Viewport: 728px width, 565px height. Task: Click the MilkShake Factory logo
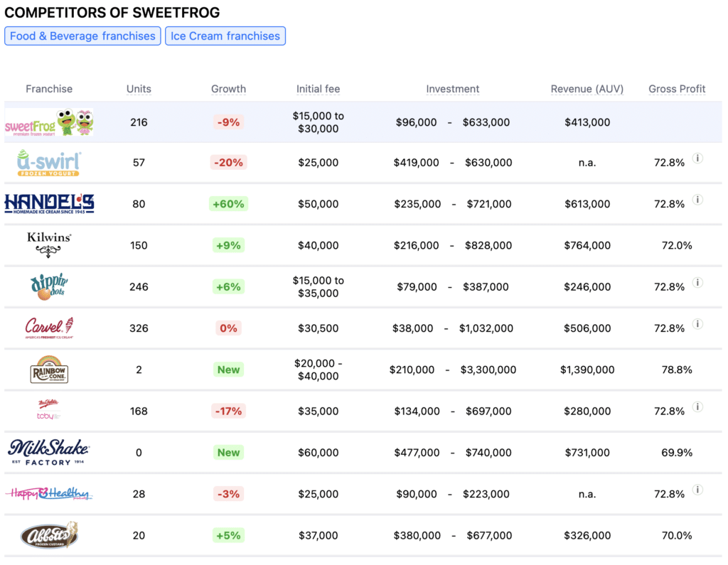pyautogui.click(x=49, y=452)
